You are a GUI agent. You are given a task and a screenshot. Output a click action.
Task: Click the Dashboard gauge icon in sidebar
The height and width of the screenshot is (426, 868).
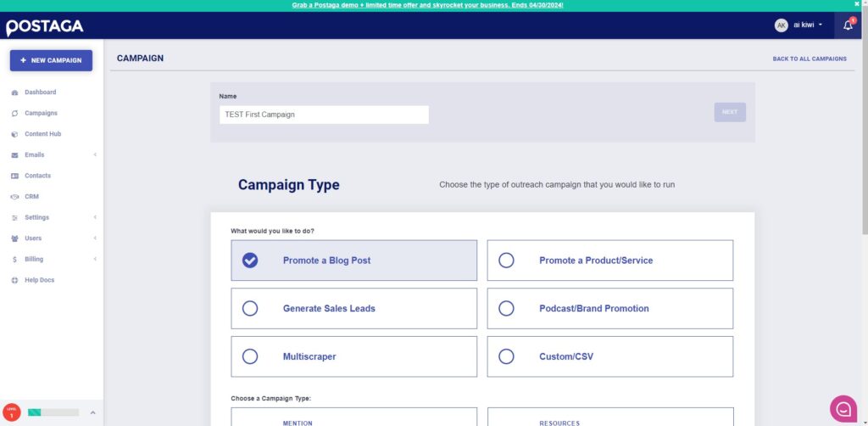click(14, 92)
